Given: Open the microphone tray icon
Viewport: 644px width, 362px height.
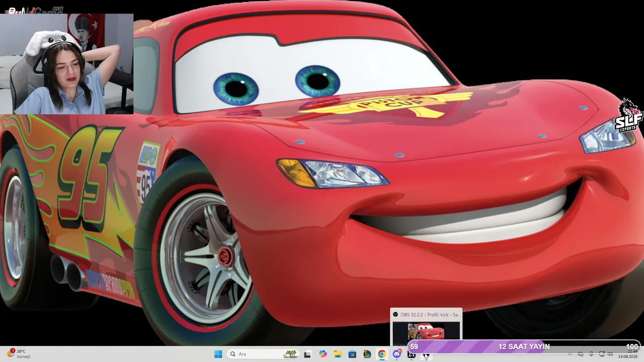Looking at the screenshot, I should [591, 354].
